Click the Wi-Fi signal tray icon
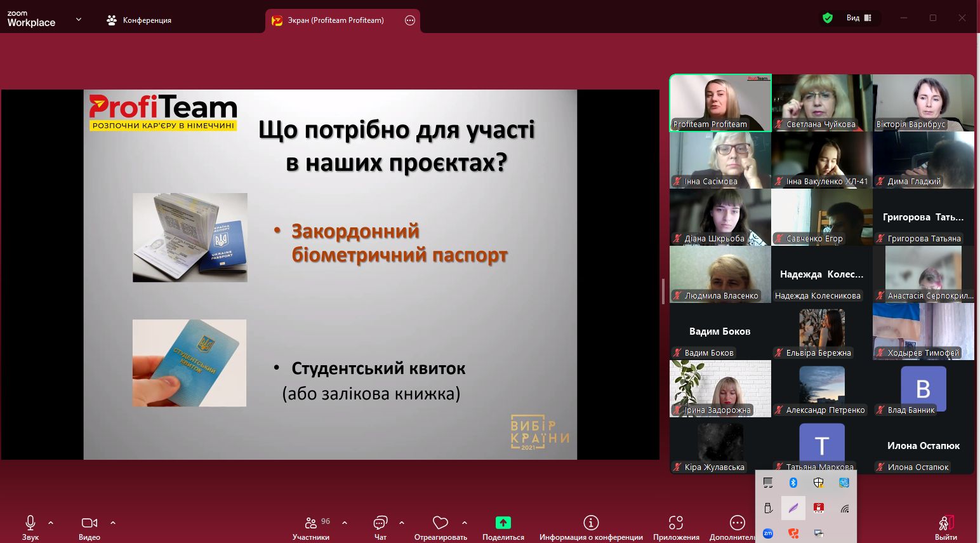The image size is (980, 543). 844,508
